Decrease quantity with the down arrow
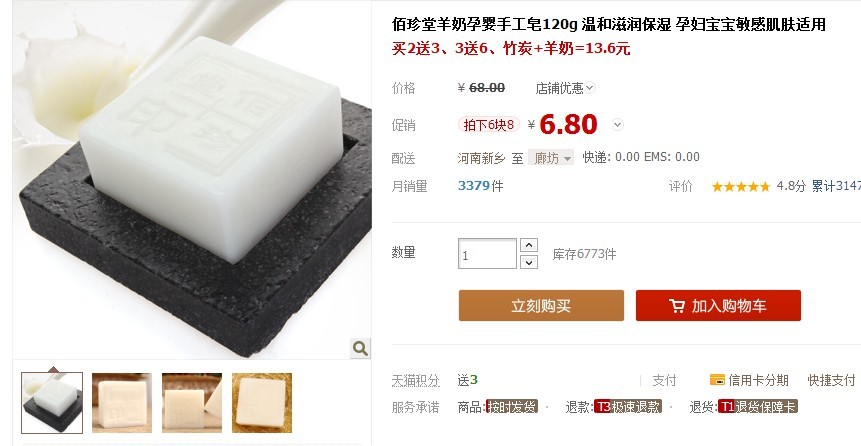The image size is (861, 446). click(x=529, y=262)
